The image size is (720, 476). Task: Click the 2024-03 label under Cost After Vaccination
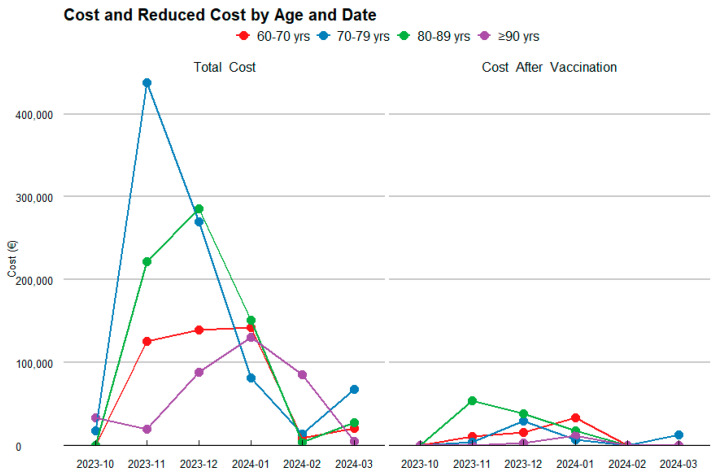(x=678, y=464)
